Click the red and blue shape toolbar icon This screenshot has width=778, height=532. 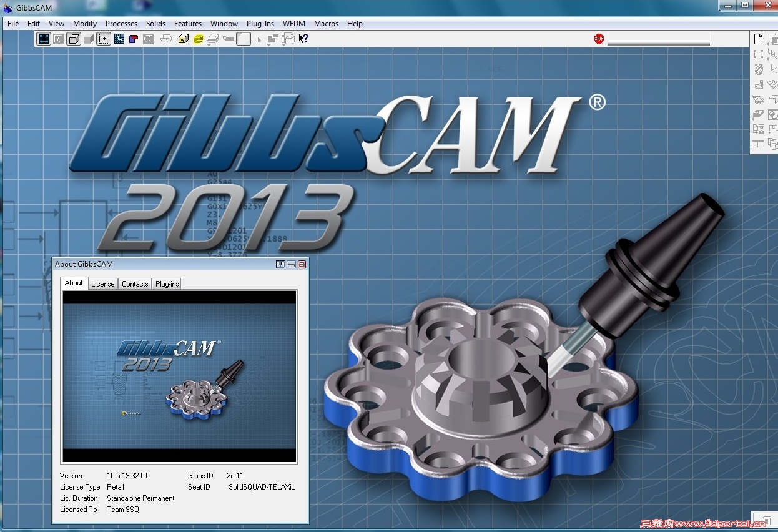click(133, 39)
